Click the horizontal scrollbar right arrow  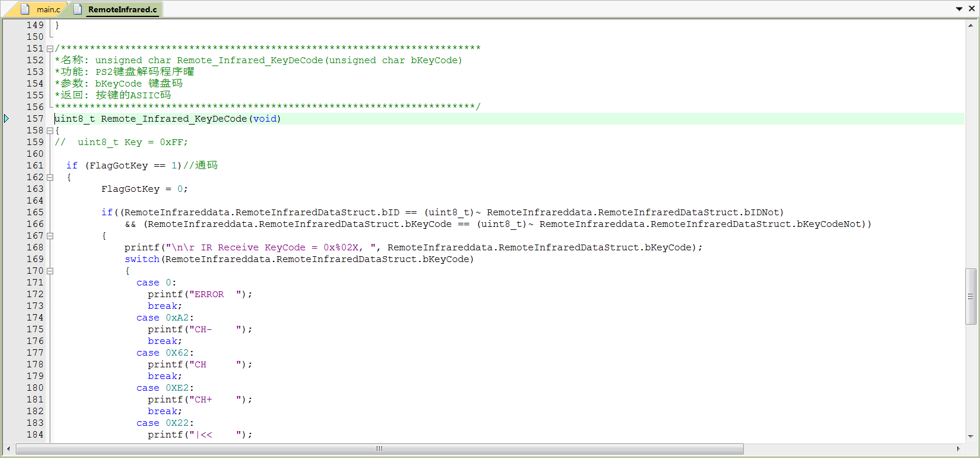tap(958, 449)
